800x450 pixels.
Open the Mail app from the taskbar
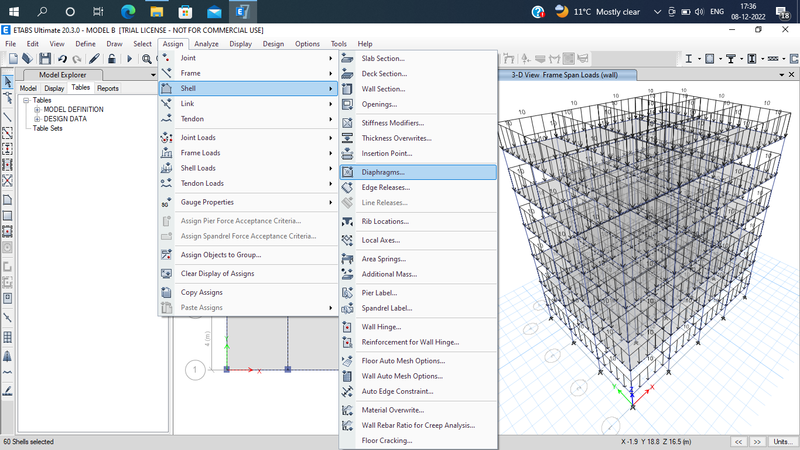(214, 11)
